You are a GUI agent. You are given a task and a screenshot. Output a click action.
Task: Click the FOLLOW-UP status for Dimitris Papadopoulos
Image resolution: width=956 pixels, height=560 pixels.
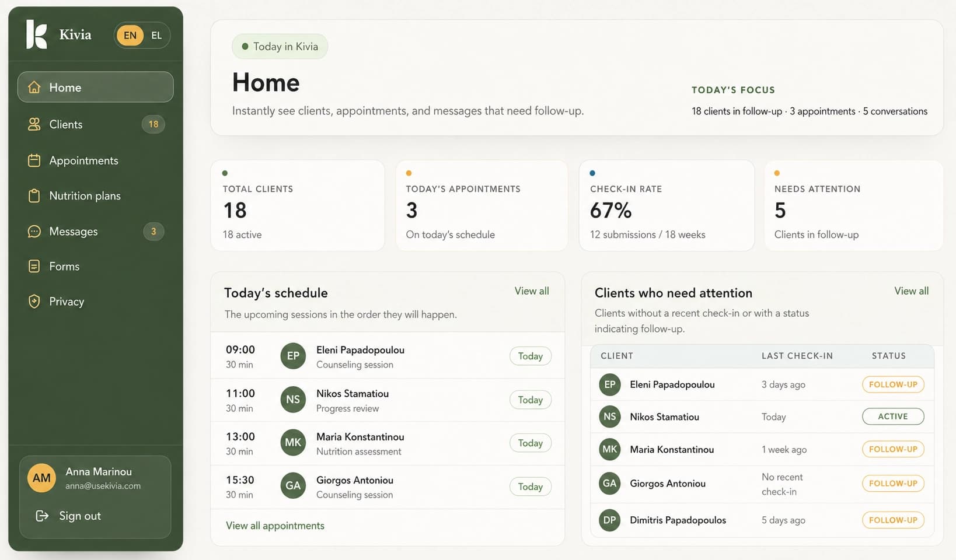(x=893, y=520)
